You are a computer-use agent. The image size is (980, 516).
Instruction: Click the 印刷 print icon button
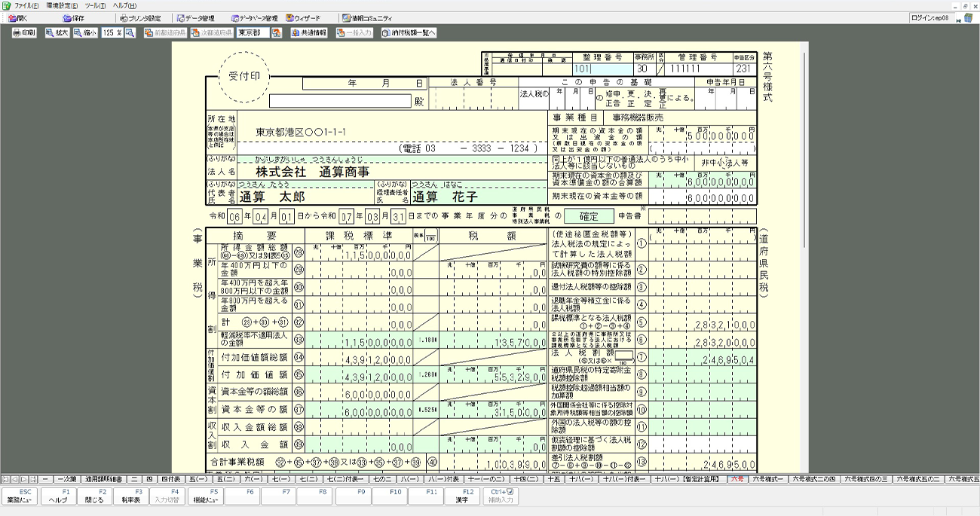click(24, 33)
